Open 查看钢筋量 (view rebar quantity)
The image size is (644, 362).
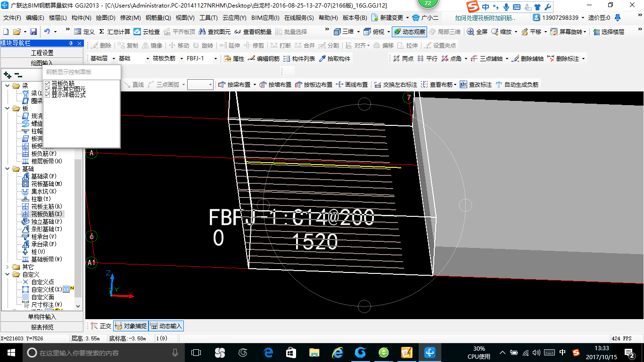pyautogui.click(x=253, y=32)
